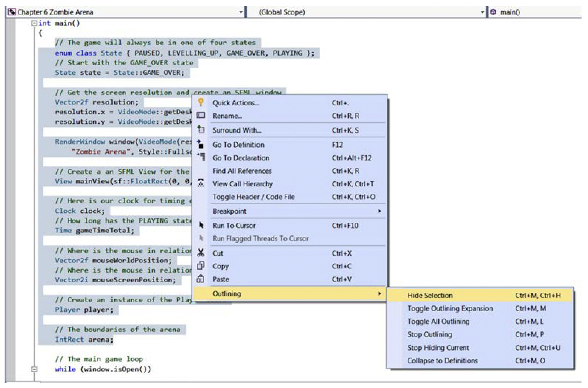Viewport: 588px width, 388px height.
Task: Click the 'Vector2f mouseWorldPosition;' line
Action: (113, 260)
